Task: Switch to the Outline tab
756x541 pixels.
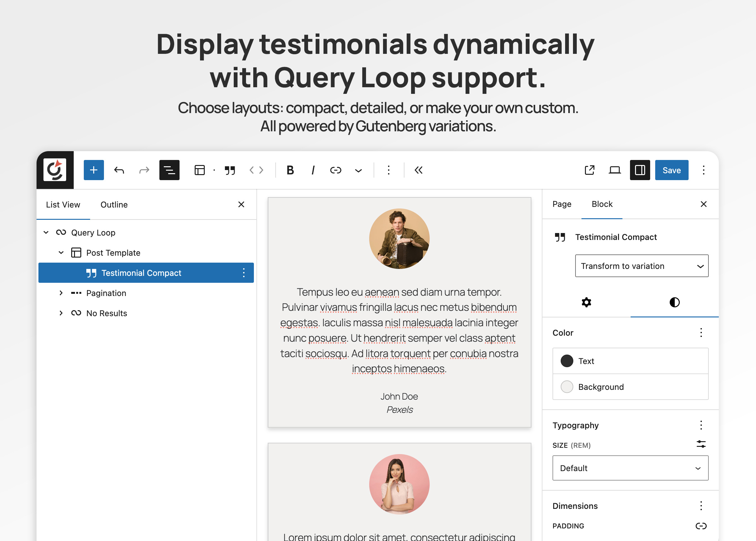Action: [114, 205]
